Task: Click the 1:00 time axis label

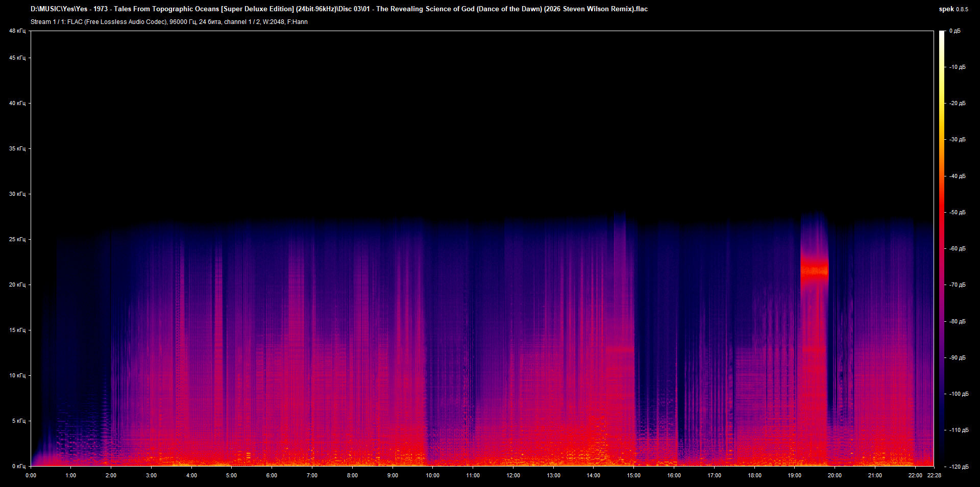Action: point(71,476)
